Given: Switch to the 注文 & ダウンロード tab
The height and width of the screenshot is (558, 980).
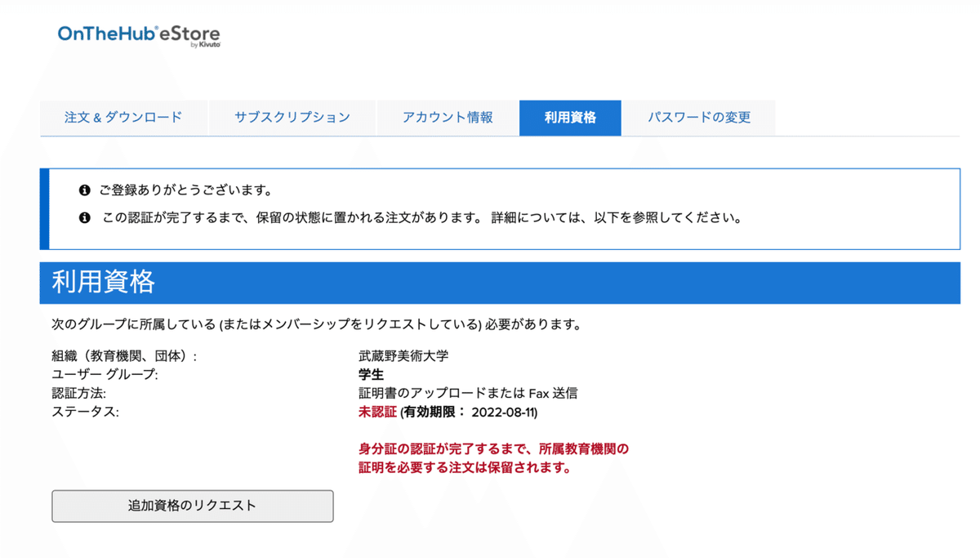Looking at the screenshot, I should (123, 117).
